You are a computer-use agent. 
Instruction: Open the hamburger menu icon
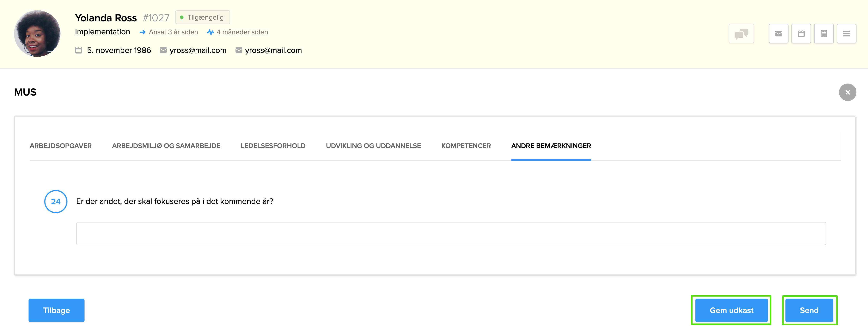847,33
